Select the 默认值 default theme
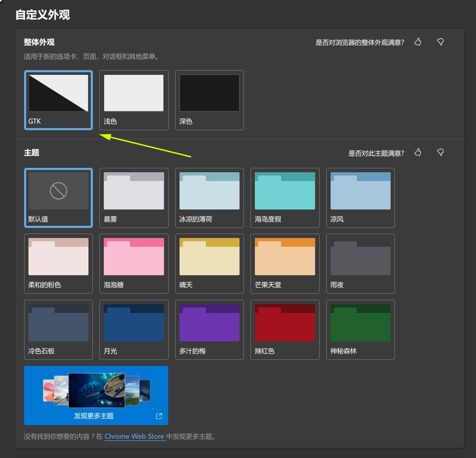This screenshot has height=458, width=476. tap(58, 198)
